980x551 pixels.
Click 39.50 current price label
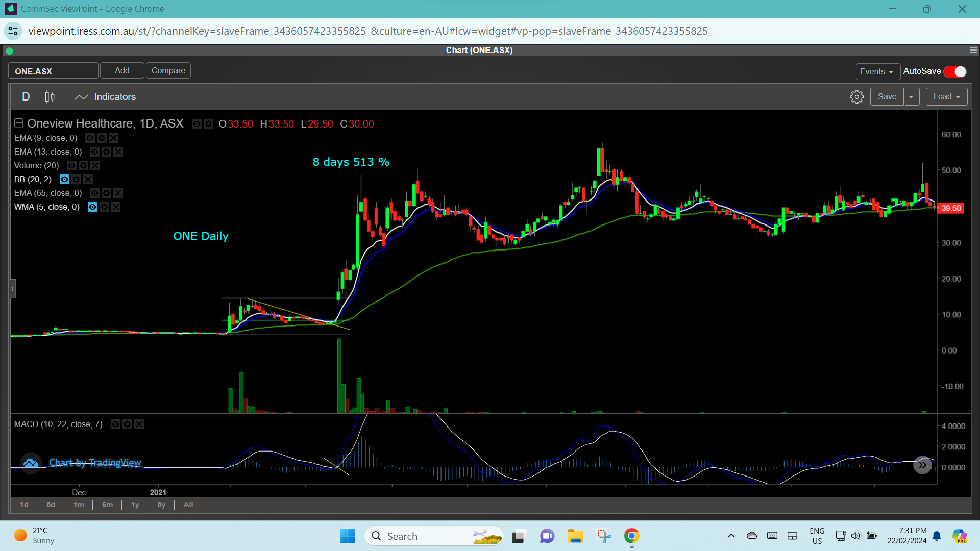pos(951,208)
